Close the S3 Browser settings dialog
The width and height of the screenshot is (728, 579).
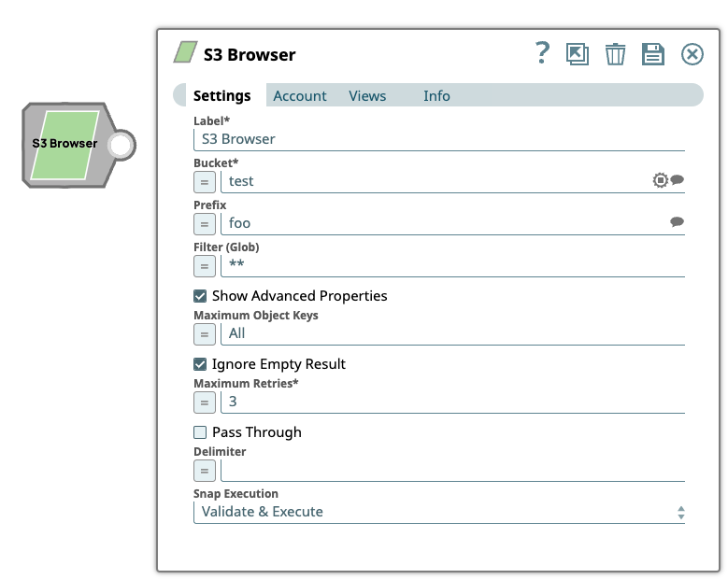pyautogui.click(x=692, y=54)
